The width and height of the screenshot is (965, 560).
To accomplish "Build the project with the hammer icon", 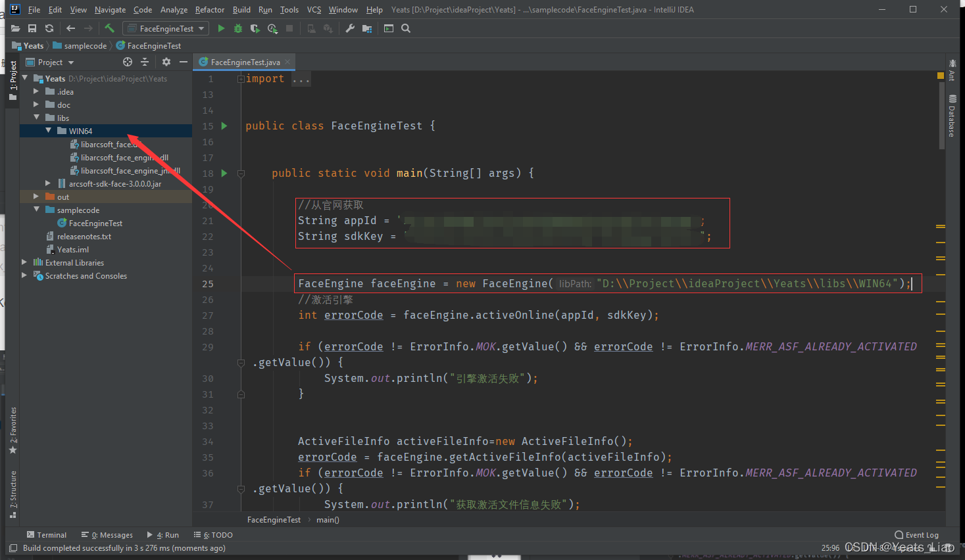I will point(109,28).
